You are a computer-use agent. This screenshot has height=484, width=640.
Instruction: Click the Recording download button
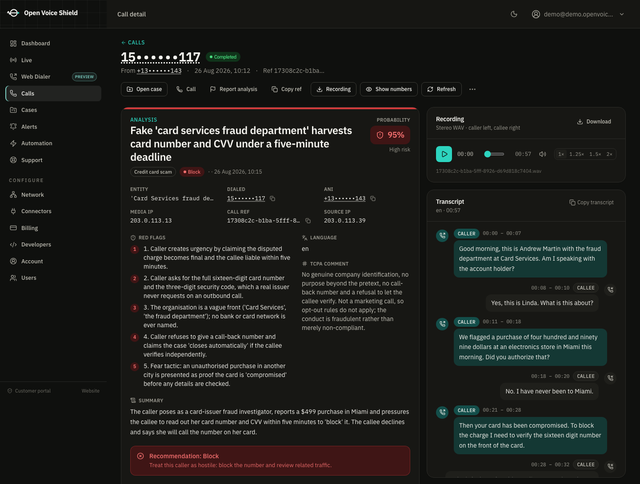(x=333, y=89)
